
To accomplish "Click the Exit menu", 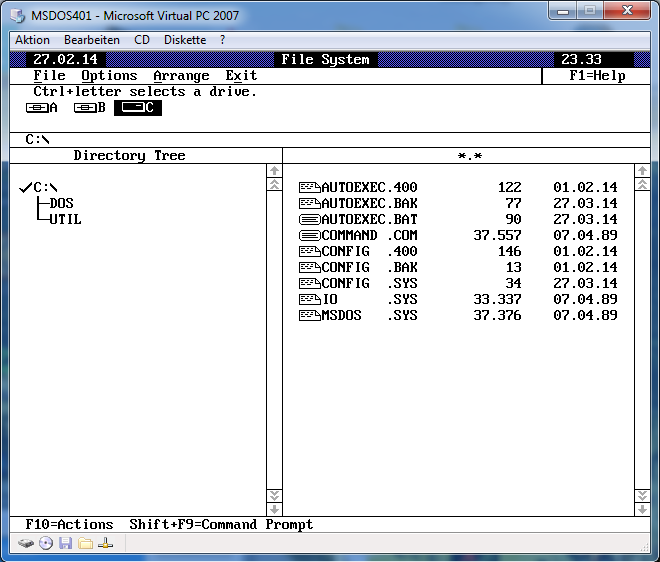I will (241, 75).
